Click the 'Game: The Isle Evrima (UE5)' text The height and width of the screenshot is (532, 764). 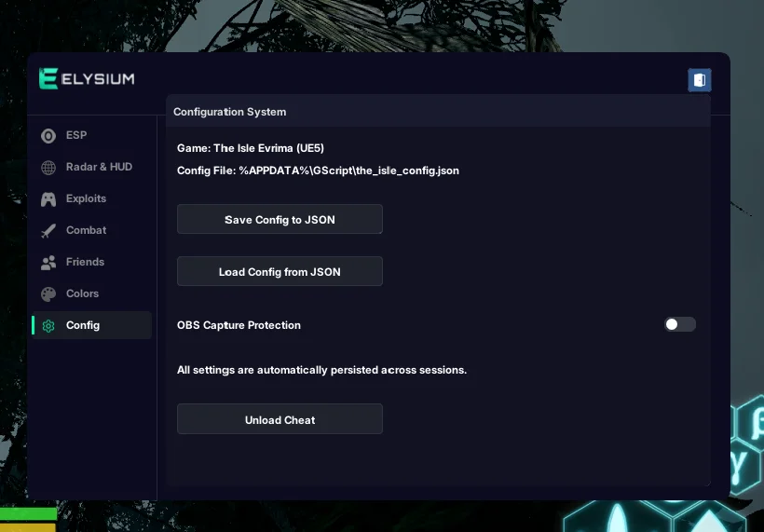click(251, 148)
